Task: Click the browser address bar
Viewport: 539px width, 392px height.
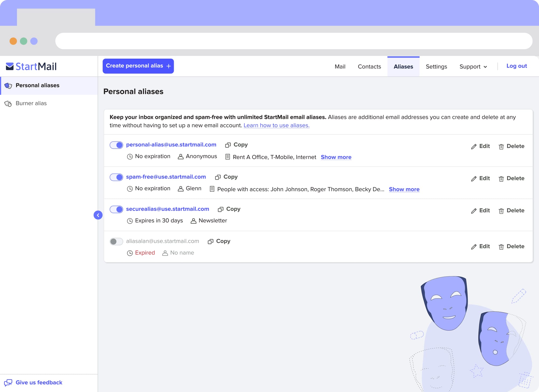Action: [294, 41]
